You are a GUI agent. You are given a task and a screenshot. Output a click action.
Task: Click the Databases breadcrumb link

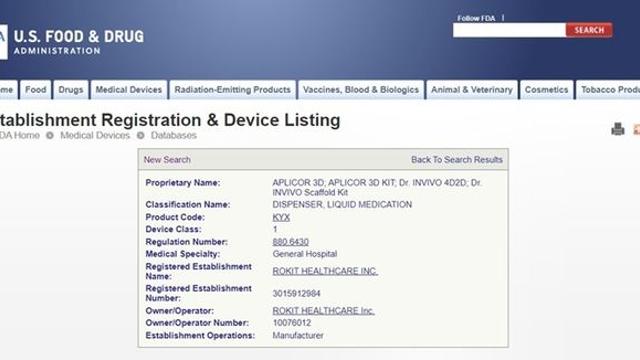click(x=173, y=136)
